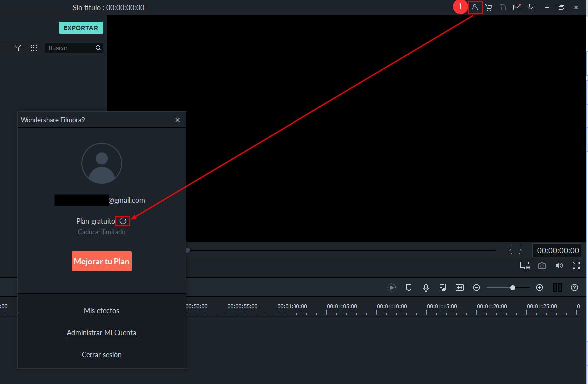Open the audio mixer icon
This screenshot has height=384, width=588.
443,288
